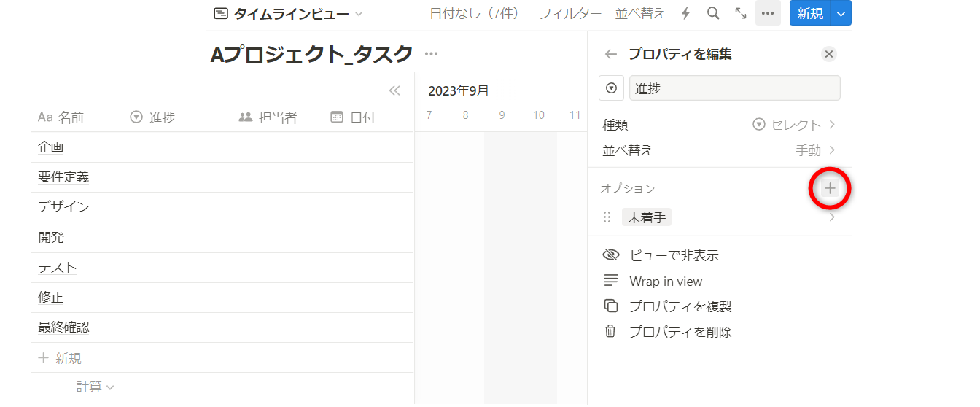This screenshot has height=407, width=980.
Task: Click the select-type icon beside the 進捗 field
Action: pos(611,88)
